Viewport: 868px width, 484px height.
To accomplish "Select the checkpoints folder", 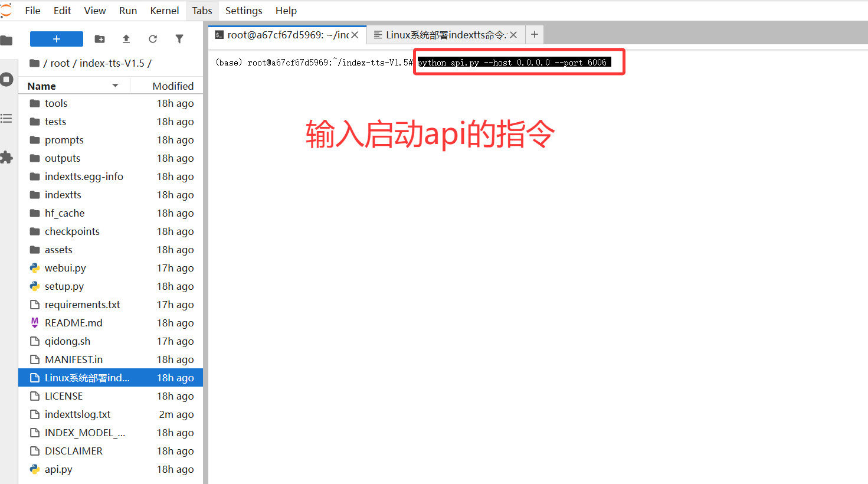I will pyautogui.click(x=72, y=231).
